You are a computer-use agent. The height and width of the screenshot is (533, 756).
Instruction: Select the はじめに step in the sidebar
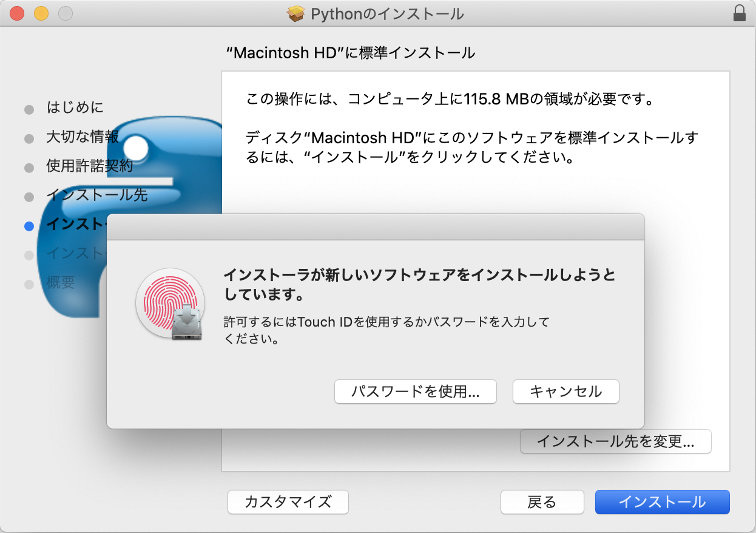75,108
